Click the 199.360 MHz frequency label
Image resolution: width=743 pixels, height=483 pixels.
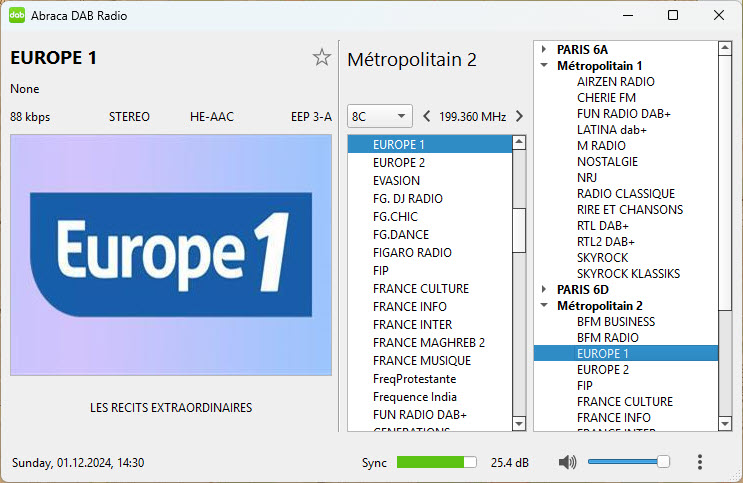click(472, 117)
